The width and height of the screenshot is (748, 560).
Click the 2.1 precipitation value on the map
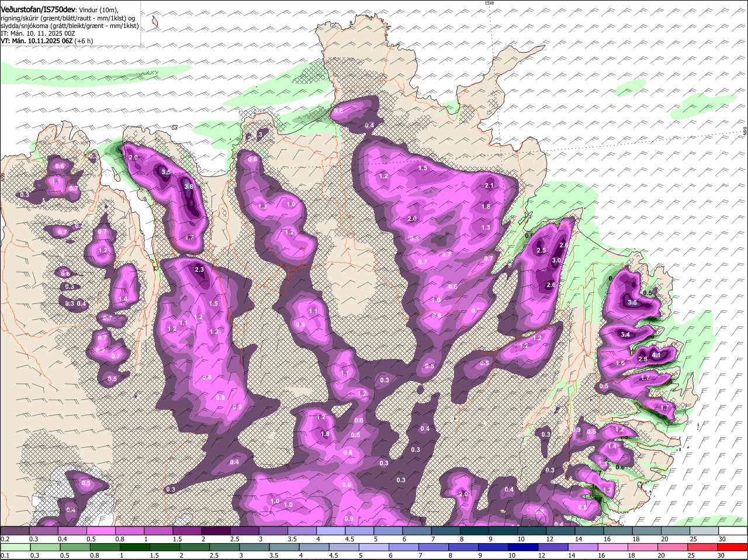point(490,186)
